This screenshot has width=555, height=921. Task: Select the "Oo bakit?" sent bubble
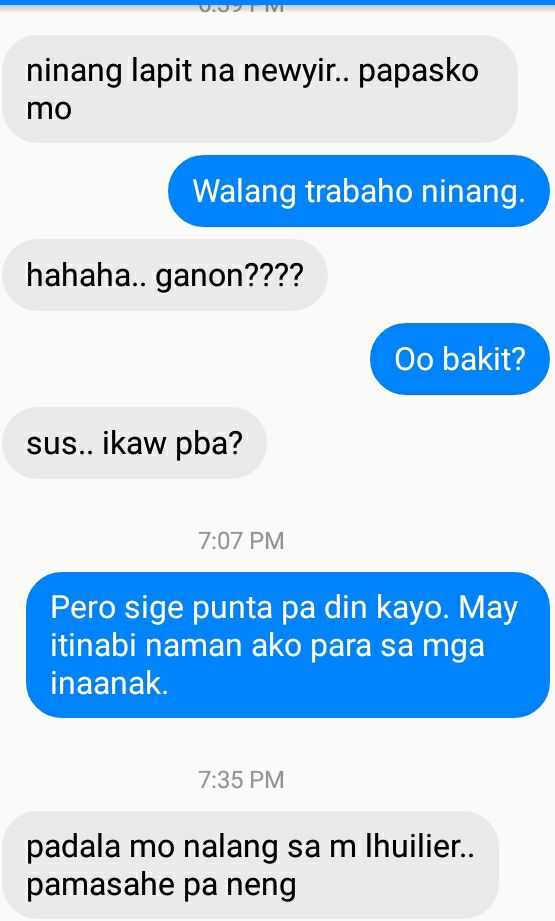click(460, 359)
